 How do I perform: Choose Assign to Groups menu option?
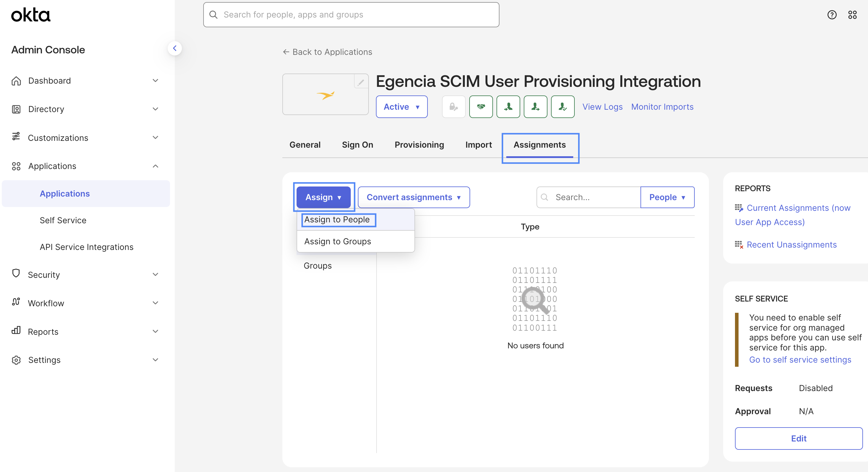pyautogui.click(x=355, y=241)
